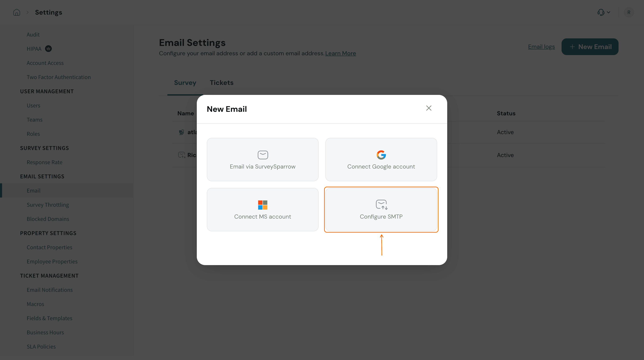
Task: Go to Blocked Domains in sidebar
Action: (x=48, y=219)
